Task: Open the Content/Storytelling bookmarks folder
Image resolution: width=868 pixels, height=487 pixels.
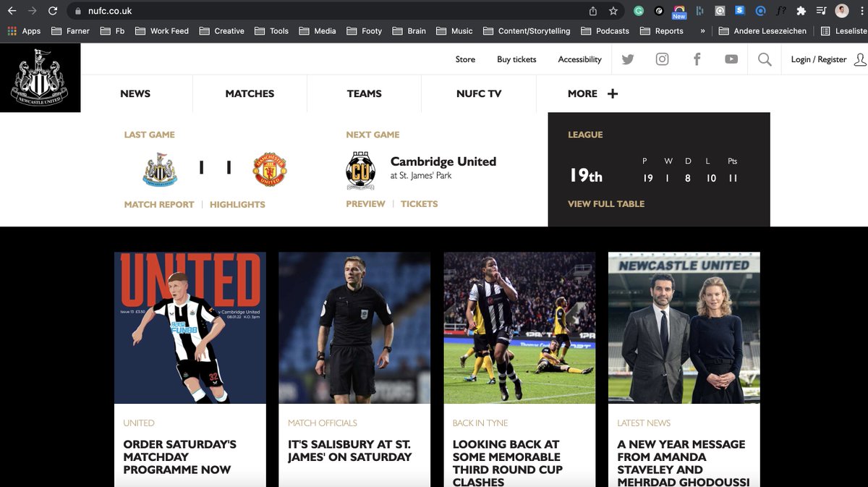Action: click(527, 31)
